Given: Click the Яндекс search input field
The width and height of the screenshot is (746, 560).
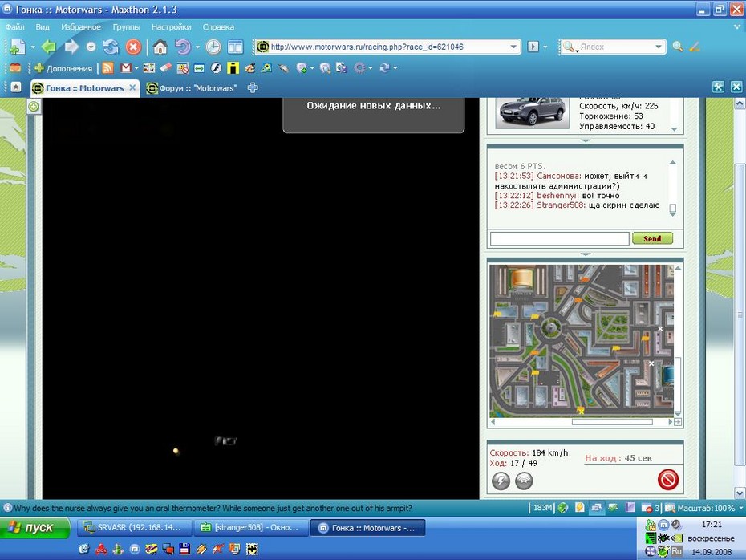Looking at the screenshot, I should (615, 47).
